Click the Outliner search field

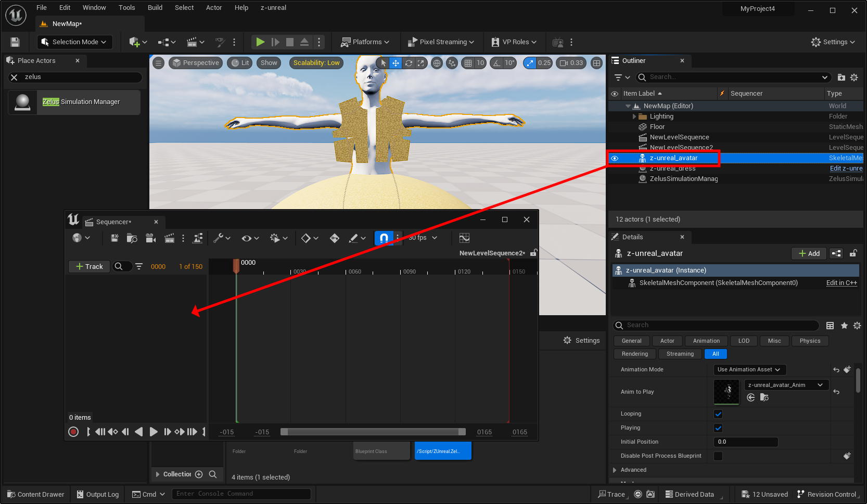(x=733, y=77)
